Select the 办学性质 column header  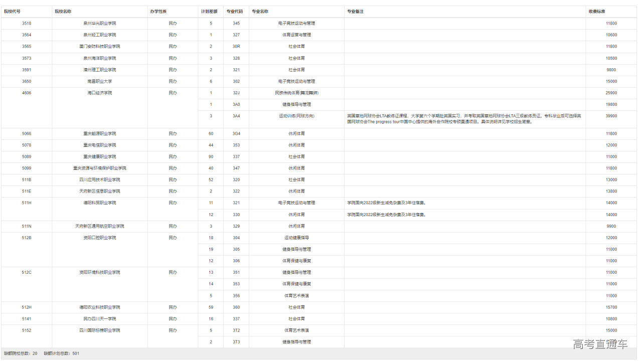158,11
